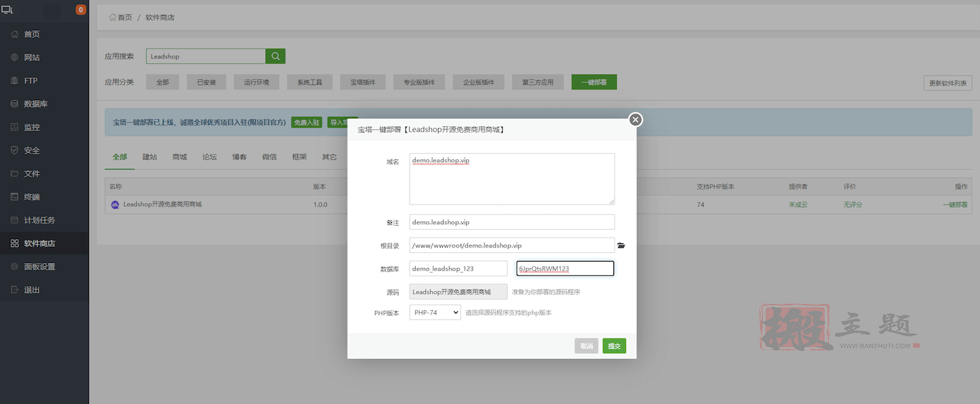Switch to the 全部 tab
This screenshot has width=980, height=404.
[x=120, y=157]
